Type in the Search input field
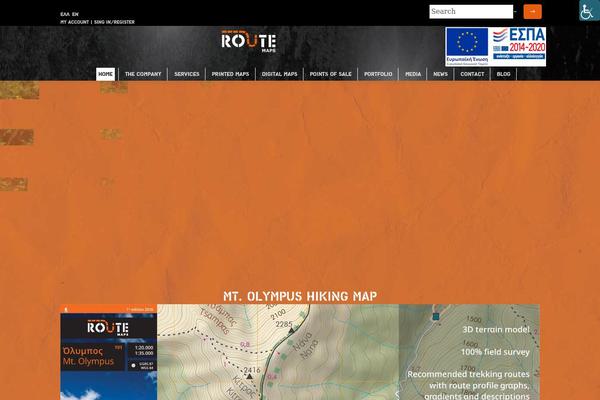600x400 pixels. coord(470,12)
